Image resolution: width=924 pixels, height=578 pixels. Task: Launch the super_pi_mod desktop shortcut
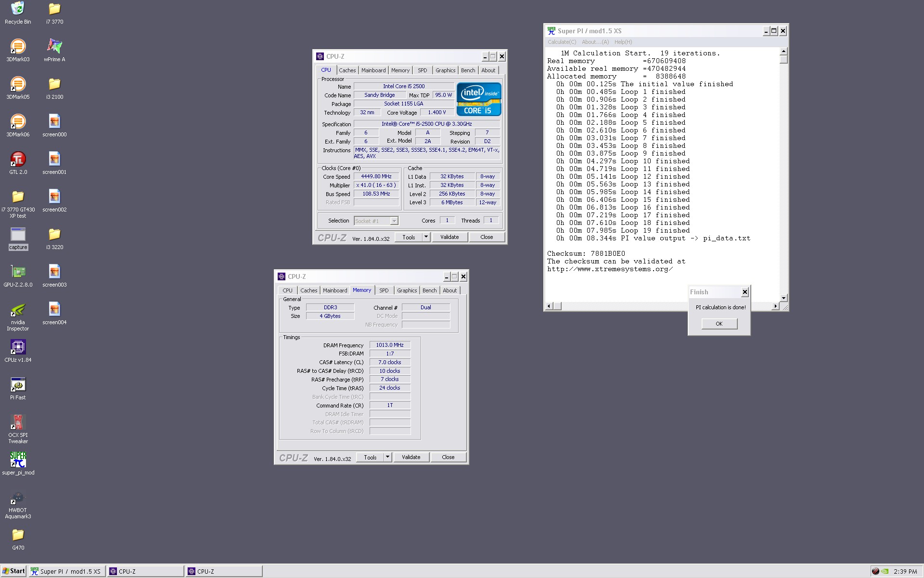tap(18, 463)
